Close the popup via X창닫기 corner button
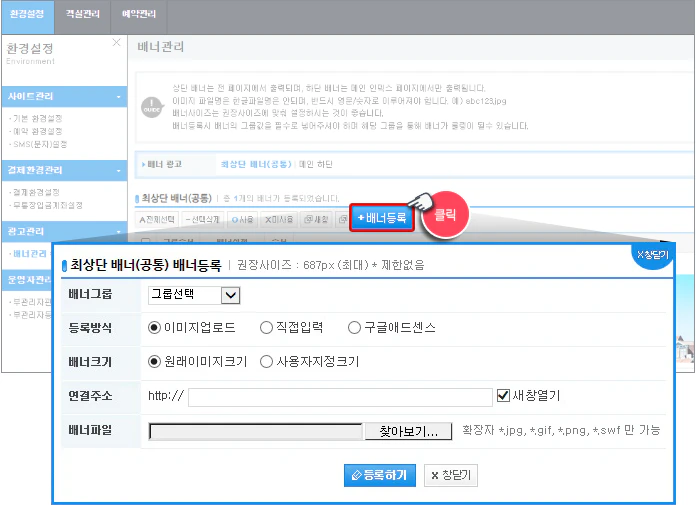Viewport: 696px width, 505px height. click(x=652, y=255)
